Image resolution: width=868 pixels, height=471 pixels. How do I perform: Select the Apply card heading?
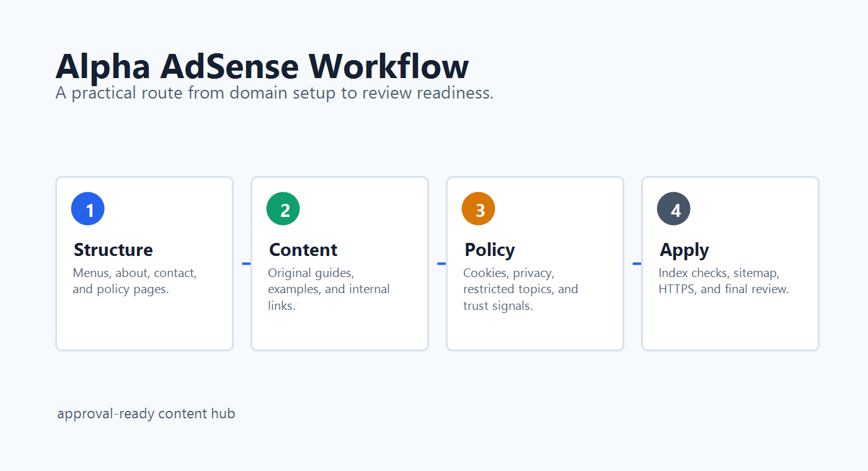684,250
